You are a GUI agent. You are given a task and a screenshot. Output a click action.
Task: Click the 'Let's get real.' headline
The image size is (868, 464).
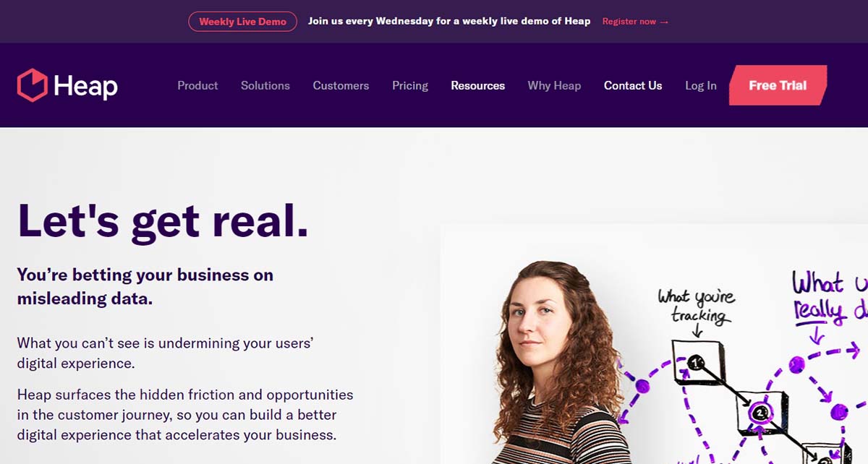click(163, 220)
